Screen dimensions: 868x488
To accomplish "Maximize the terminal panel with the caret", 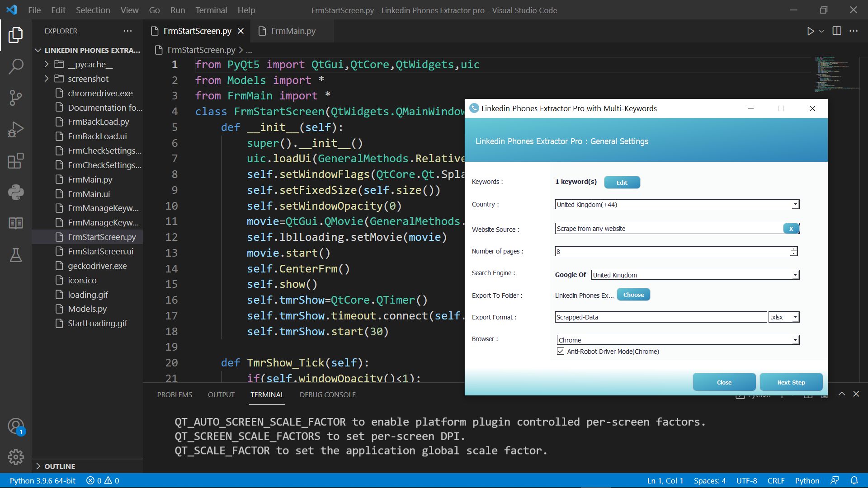I will pyautogui.click(x=842, y=394).
